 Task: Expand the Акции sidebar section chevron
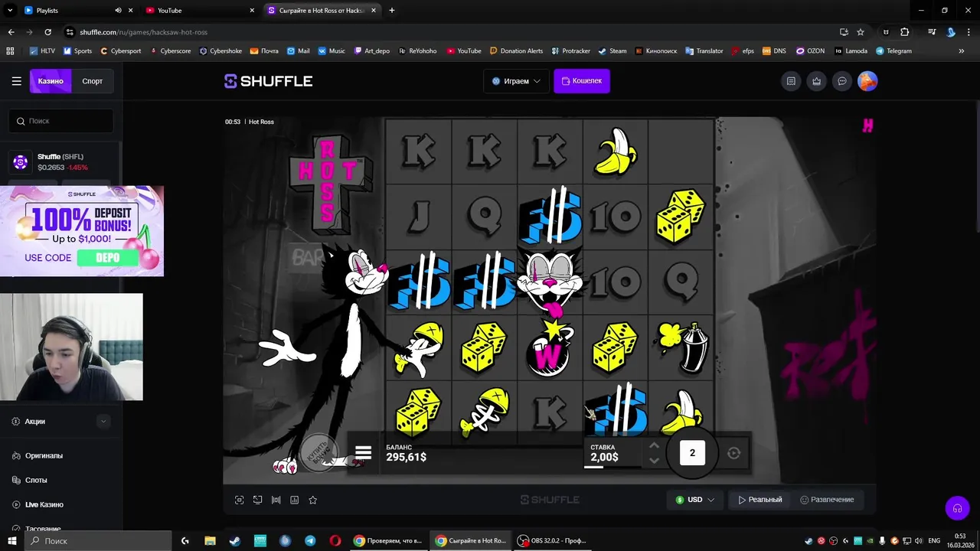pyautogui.click(x=103, y=422)
